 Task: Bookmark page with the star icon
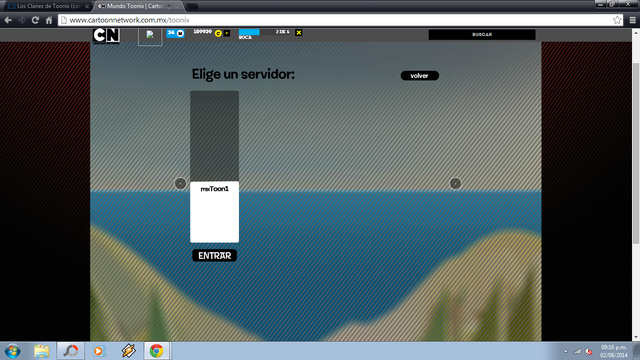(x=617, y=20)
